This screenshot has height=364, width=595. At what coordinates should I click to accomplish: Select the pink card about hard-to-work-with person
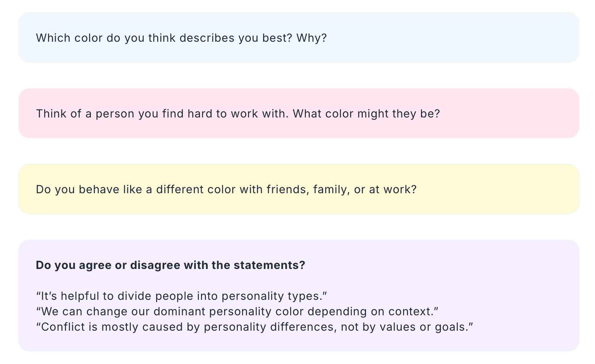pyautogui.click(x=299, y=113)
